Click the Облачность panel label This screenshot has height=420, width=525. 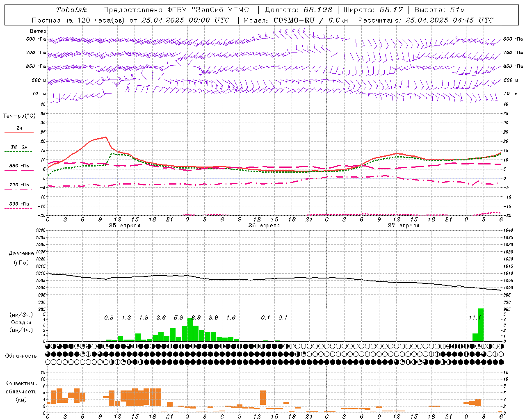(x=21, y=356)
